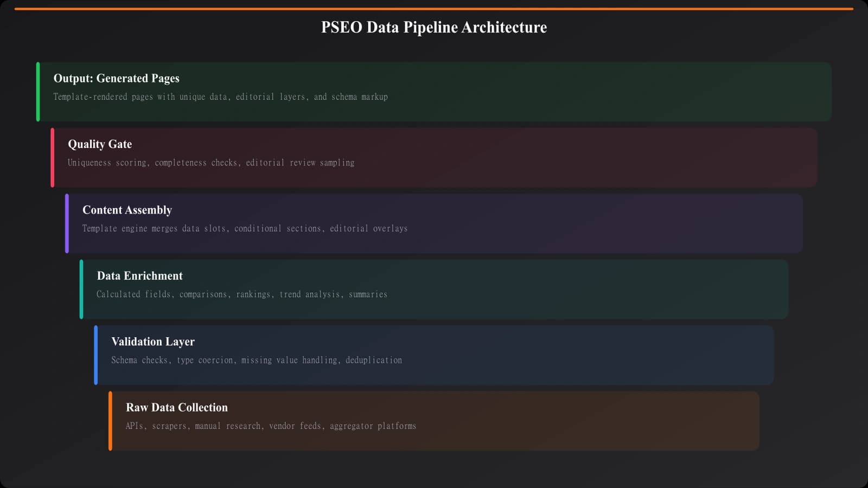The image size is (868, 488).
Task: Click the template engine merges description text
Action: click(x=245, y=228)
